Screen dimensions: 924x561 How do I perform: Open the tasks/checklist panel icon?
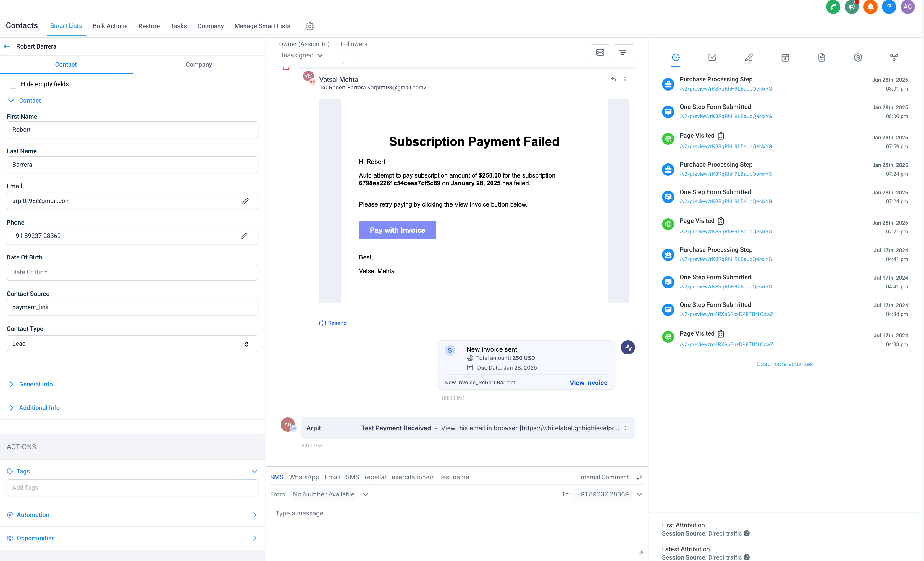[712, 57]
